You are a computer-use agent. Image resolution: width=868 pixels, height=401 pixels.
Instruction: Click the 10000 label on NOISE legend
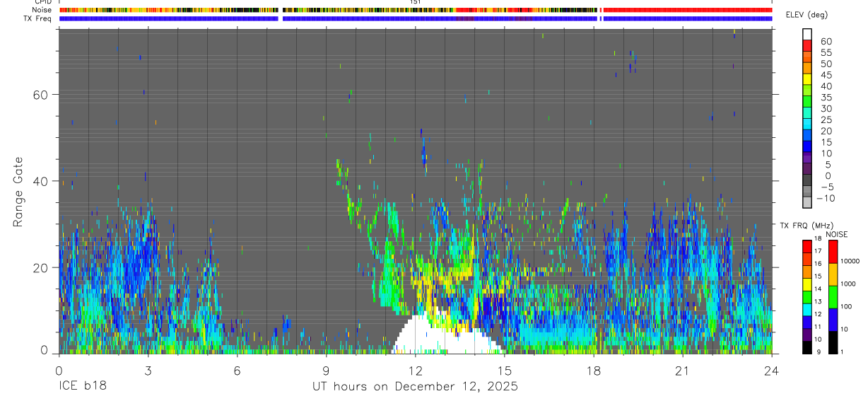click(x=850, y=261)
